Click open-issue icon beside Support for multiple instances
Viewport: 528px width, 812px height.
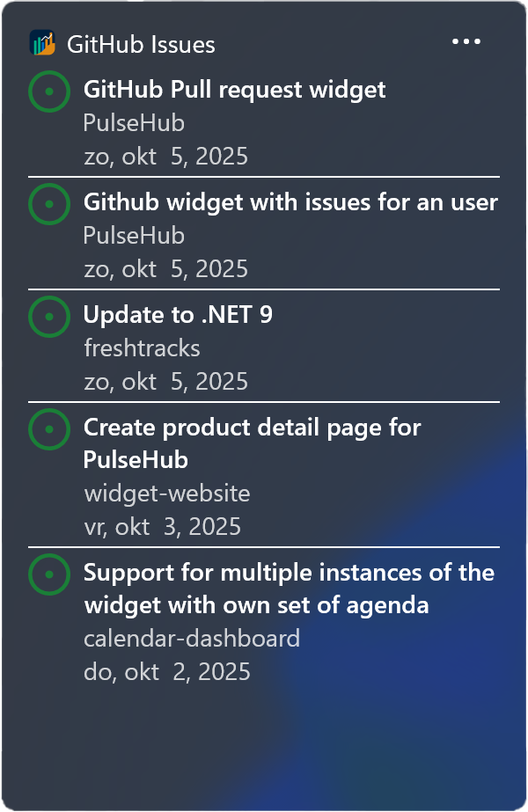[49, 574]
